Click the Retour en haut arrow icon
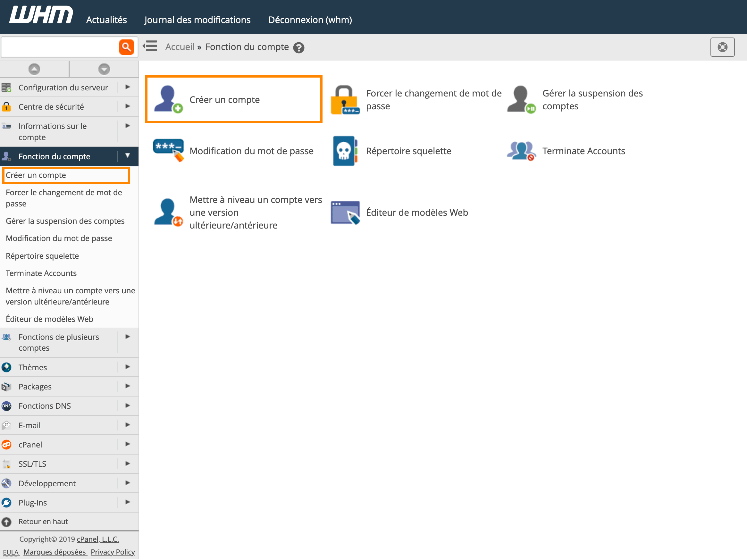Image resolution: width=747 pixels, height=560 pixels. (6, 522)
